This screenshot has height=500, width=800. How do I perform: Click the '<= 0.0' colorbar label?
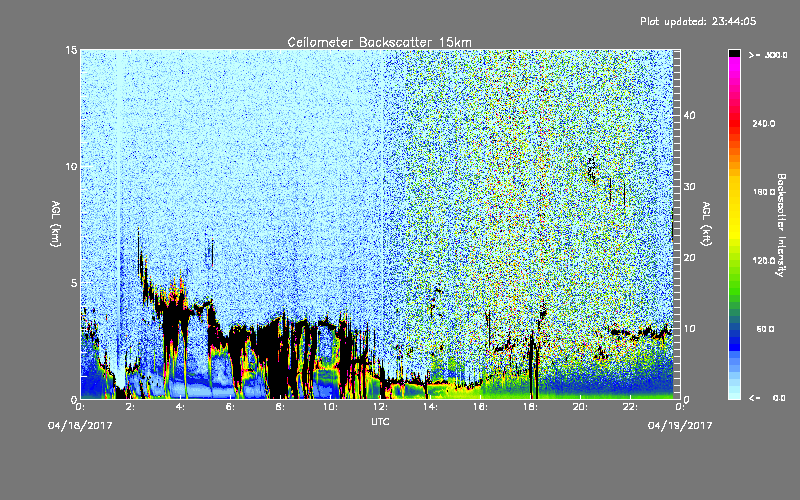pos(767,398)
